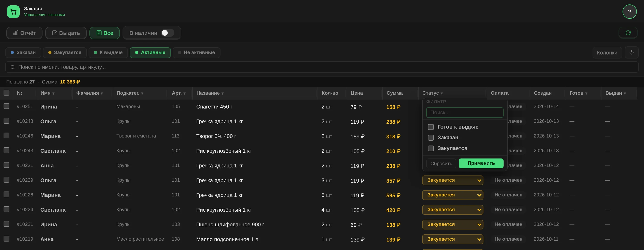The width and height of the screenshot is (644, 250).
Task: Tick Заказан filter option
Action: pyautogui.click(x=431, y=138)
